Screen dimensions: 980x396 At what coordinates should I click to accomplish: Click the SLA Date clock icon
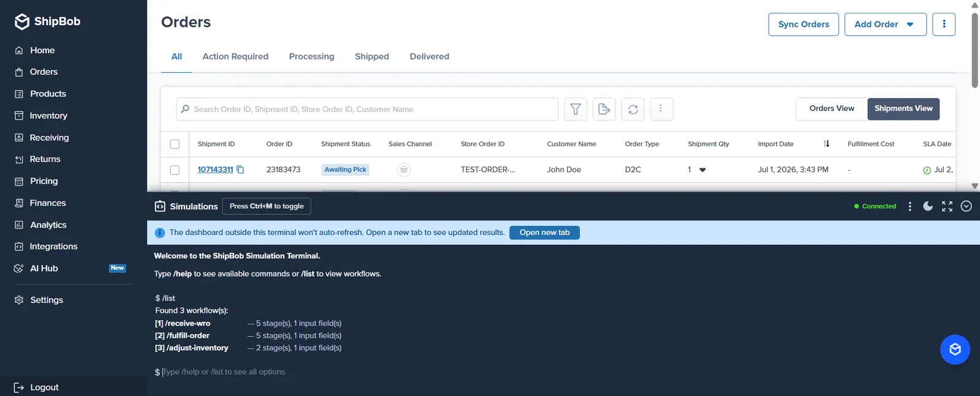(927, 170)
